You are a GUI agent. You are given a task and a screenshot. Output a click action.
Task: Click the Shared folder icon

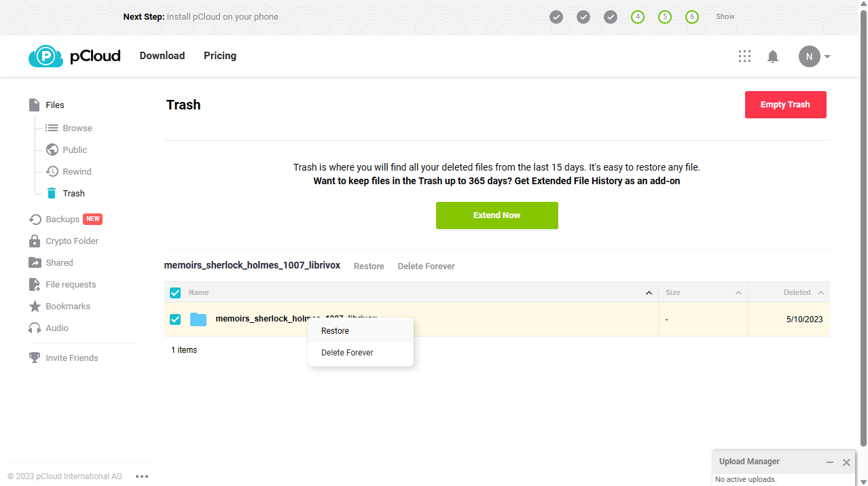pos(35,262)
